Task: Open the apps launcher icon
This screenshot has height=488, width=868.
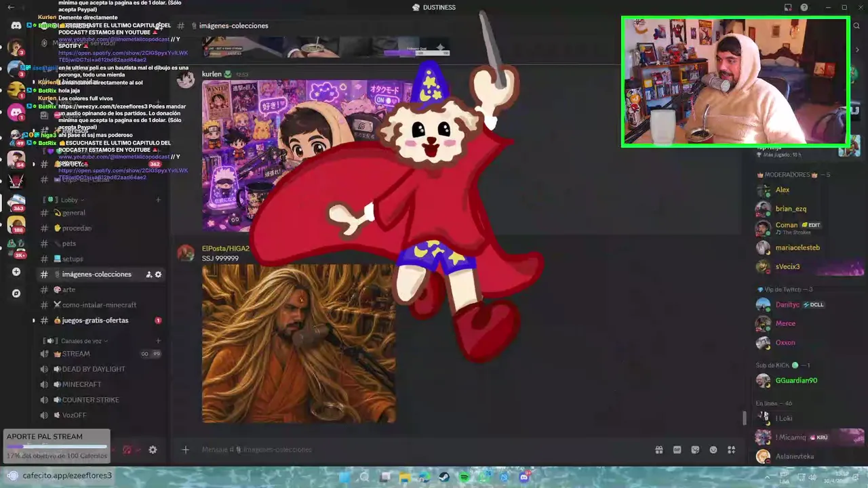Action: 732,449
